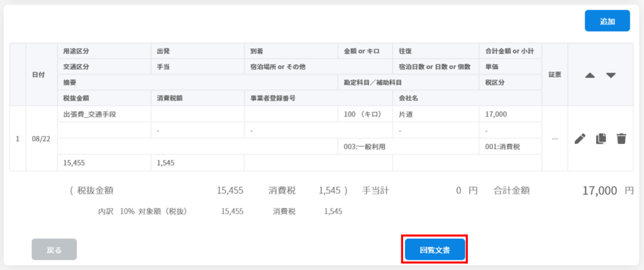Viewport: 644px width, 270px height.
Task: Click the move-down triangle in table header
Action: coord(611,76)
